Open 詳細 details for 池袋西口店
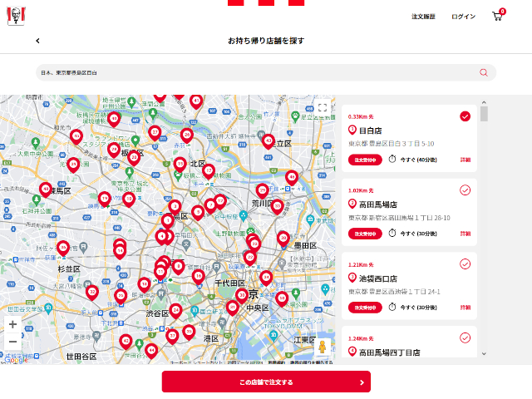This screenshot has height=399, width=532. click(x=465, y=308)
